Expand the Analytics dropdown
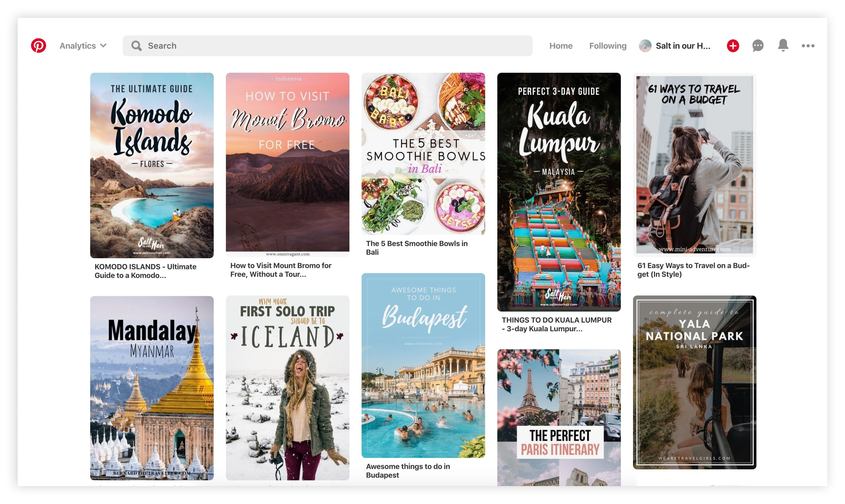Image resolution: width=845 pixels, height=504 pixels. 77,46
